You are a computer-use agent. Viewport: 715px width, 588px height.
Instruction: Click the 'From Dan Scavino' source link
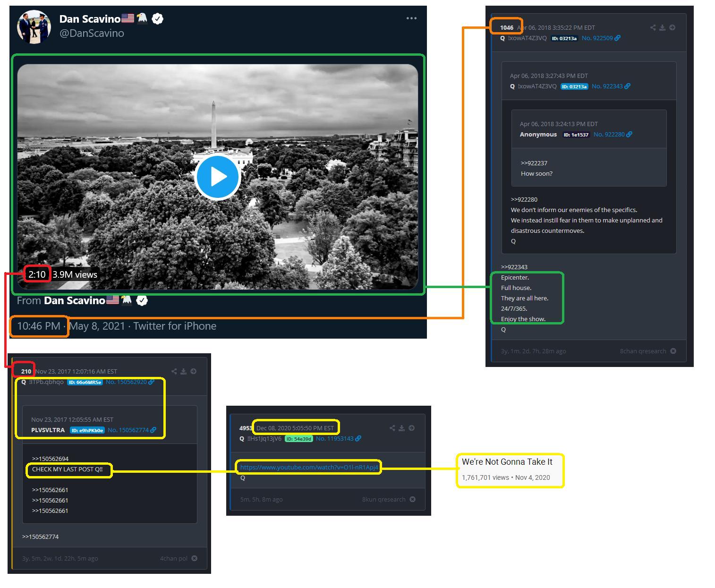pos(61,300)
